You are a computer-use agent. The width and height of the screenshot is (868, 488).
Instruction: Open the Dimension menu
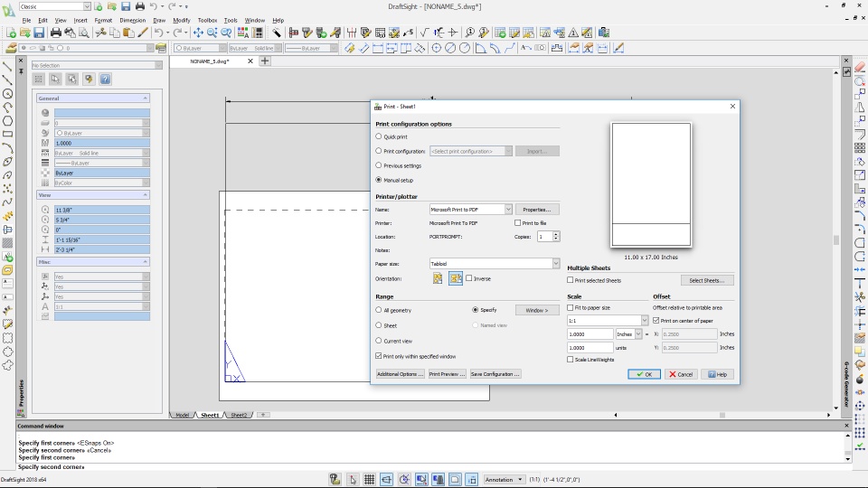[132, 20]
